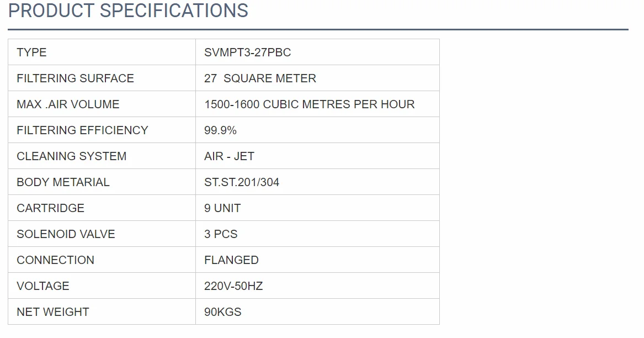This screenshot has height=338, width=644.
Task: Select the 90KGS net weight value
Action: [x=222, y=312]
